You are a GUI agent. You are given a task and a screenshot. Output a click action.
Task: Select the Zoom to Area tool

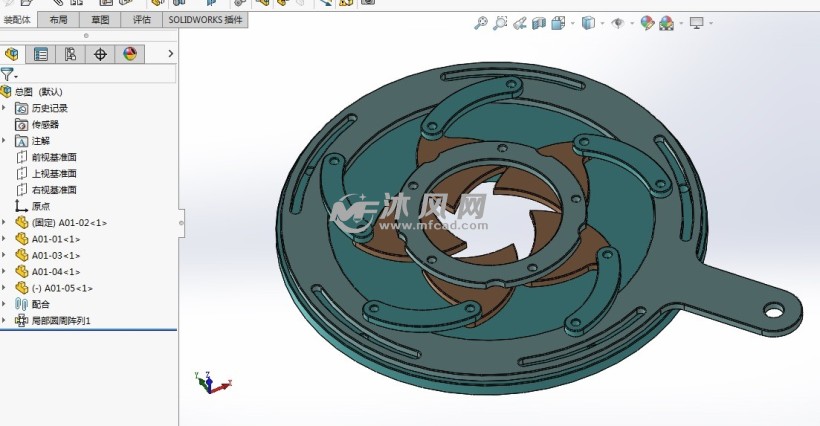(x=500, y=23)
